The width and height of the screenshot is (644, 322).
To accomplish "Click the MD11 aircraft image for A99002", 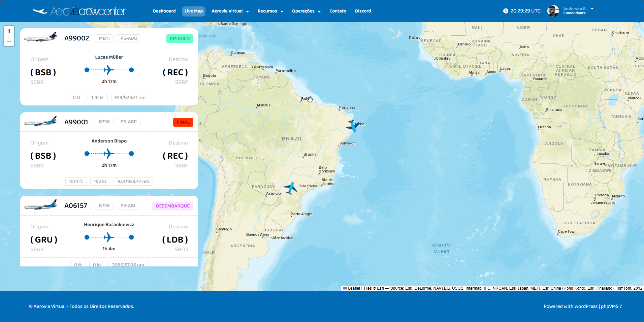I will pos(40,37).
